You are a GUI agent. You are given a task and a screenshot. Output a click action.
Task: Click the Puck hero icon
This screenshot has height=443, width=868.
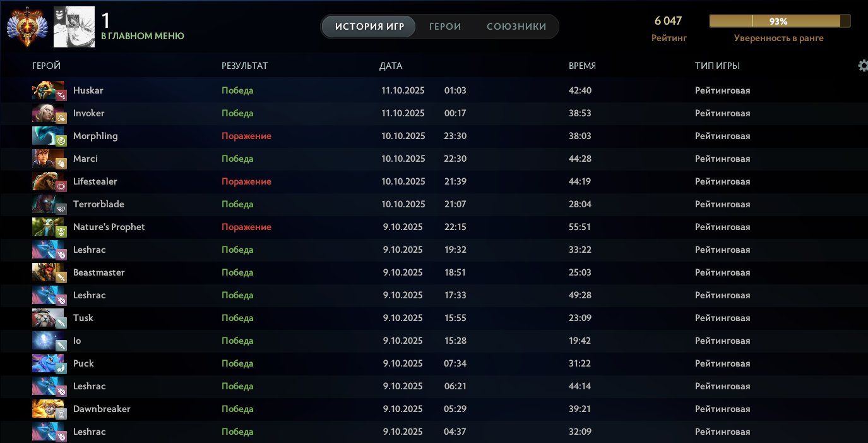pos(49,363)
